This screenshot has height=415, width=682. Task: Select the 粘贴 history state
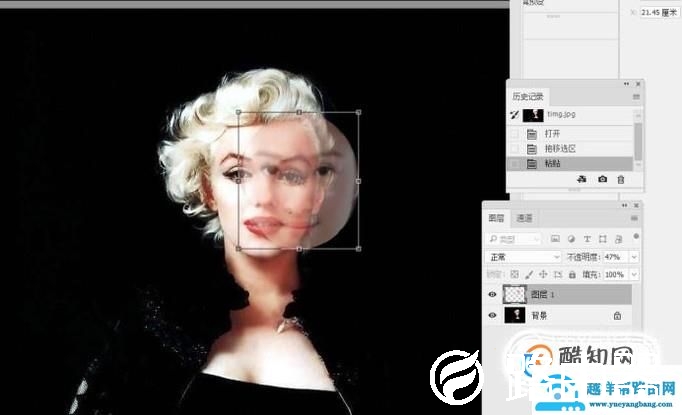click(x=570, y=164)
